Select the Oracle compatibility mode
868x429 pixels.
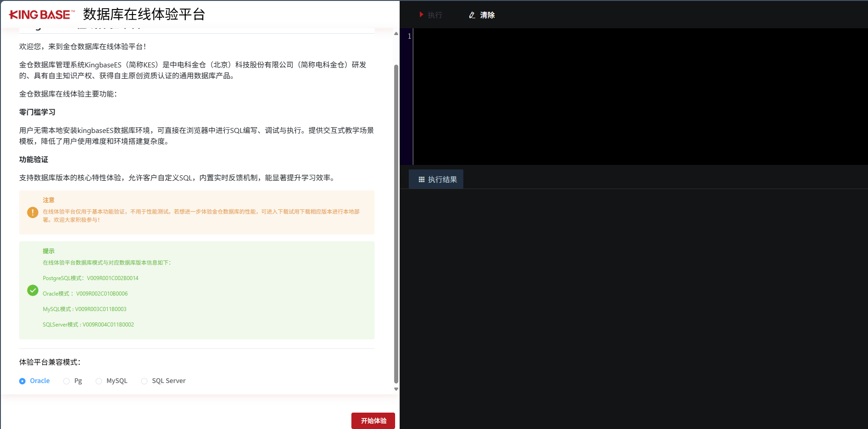pos(22,381)
